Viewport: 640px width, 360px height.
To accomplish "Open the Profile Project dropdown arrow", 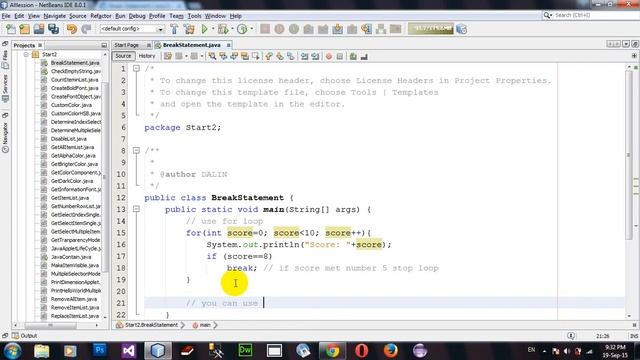I will (x=251, y=29).
